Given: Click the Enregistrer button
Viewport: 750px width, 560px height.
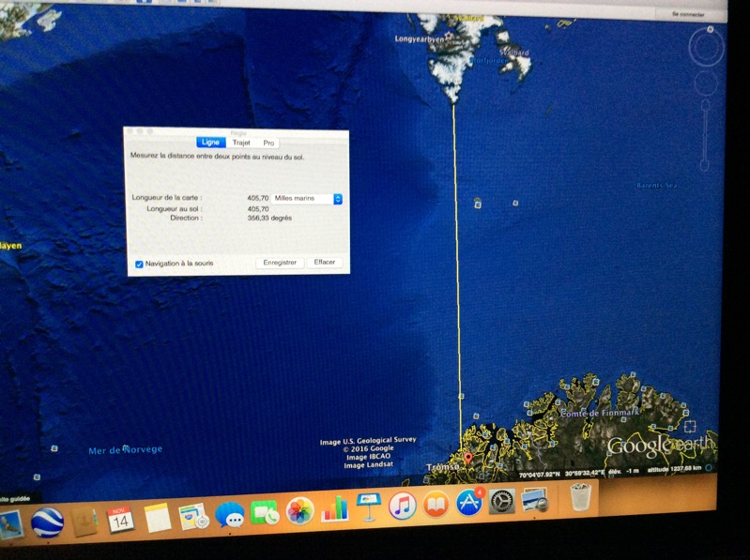Looking at the screenshot, I should (280, 263).
